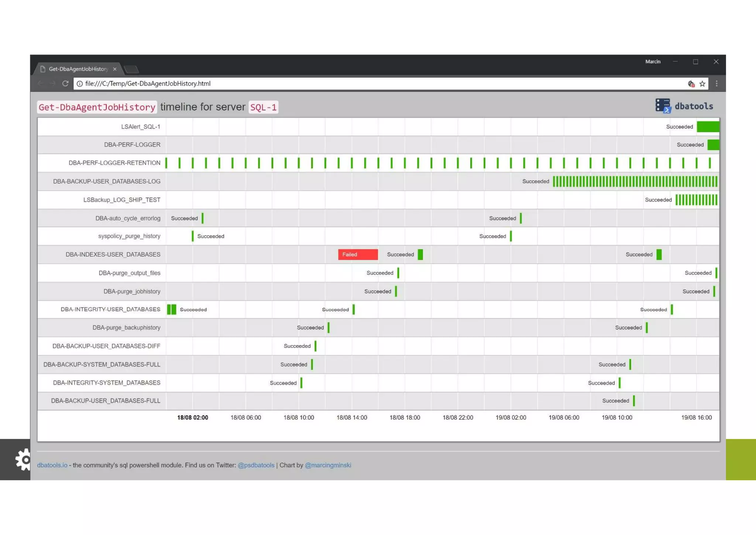Click the site info icon before URL
Viewport: 756px width, 535px height.
79,84
